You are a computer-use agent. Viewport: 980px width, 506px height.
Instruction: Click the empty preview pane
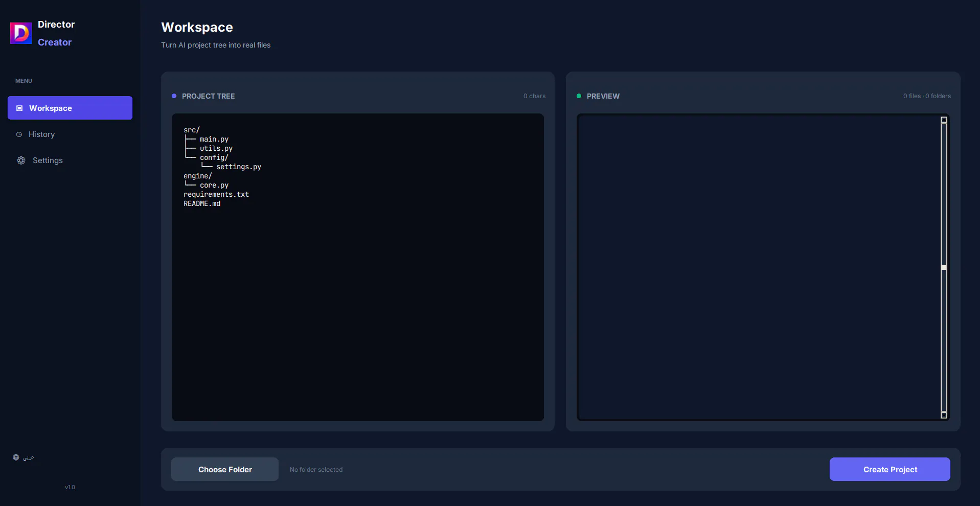[x=759, y=267]
